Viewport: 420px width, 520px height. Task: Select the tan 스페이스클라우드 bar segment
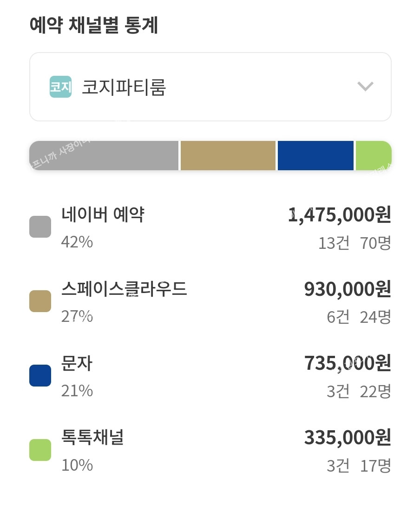point(228,156)
